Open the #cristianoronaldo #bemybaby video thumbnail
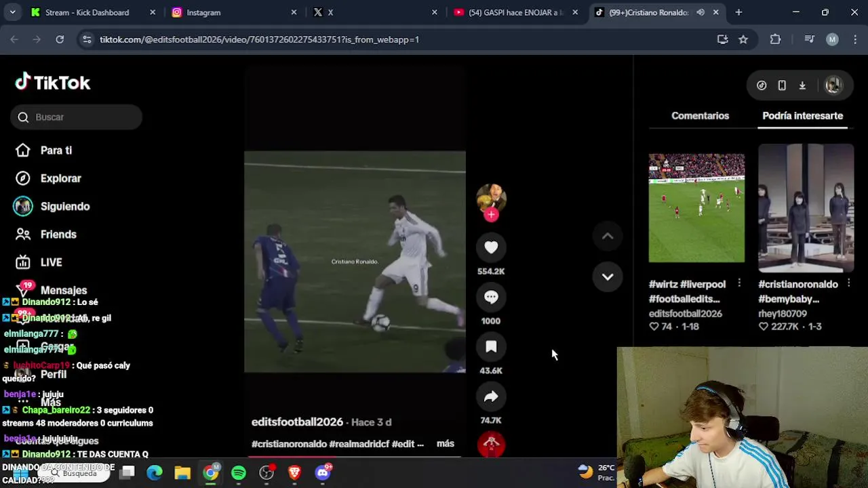This screenshot has height=488, width=868. 806,207
